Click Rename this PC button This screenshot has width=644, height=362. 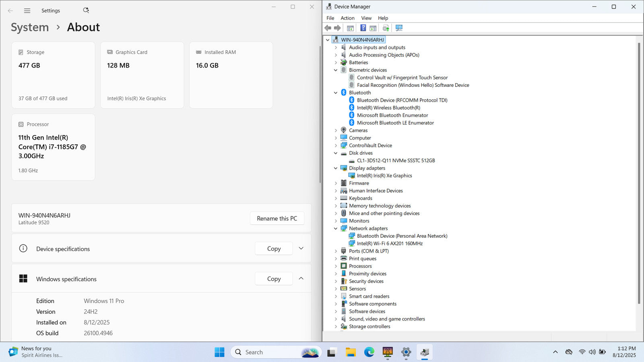[277, 218]
